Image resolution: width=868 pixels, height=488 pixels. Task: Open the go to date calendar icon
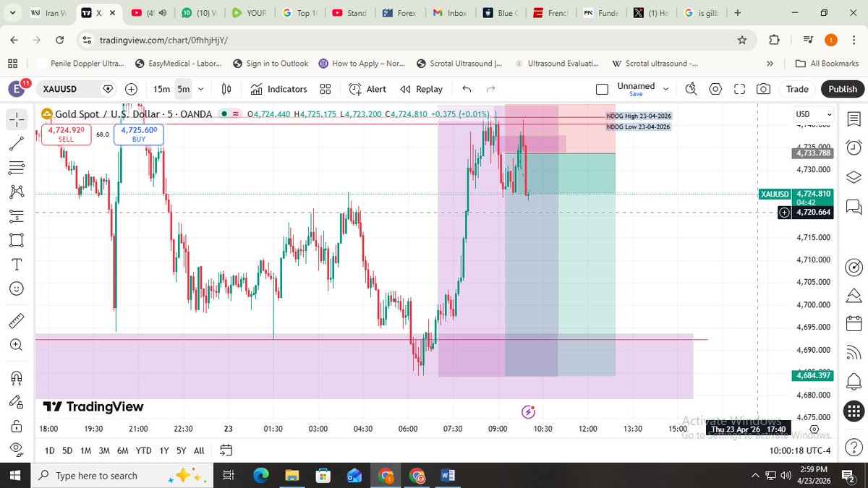pos(226,450)
